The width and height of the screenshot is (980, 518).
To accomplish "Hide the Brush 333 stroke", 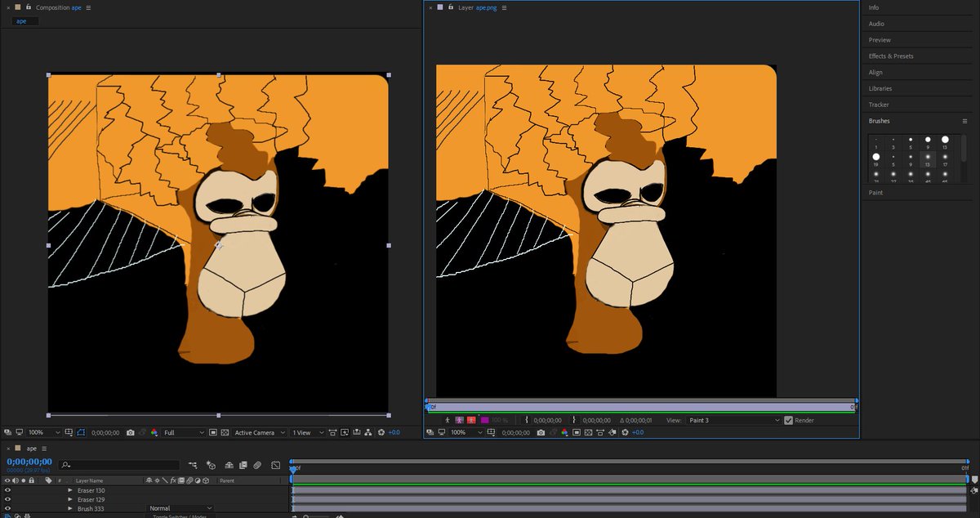I will click(x=7, y=508).
